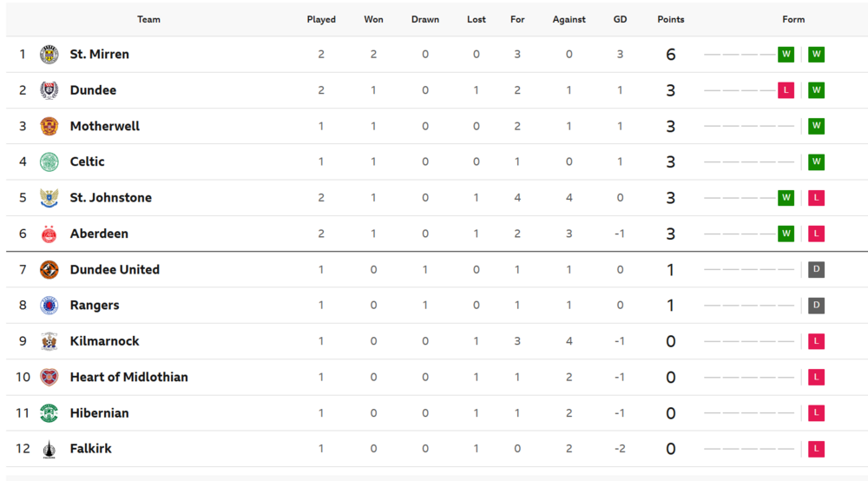
Task: Select the GD column header
Action: (x=620, y=19)
